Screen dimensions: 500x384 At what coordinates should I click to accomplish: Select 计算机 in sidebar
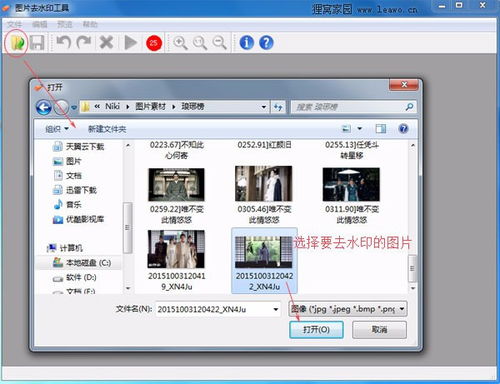pos(65,248)
